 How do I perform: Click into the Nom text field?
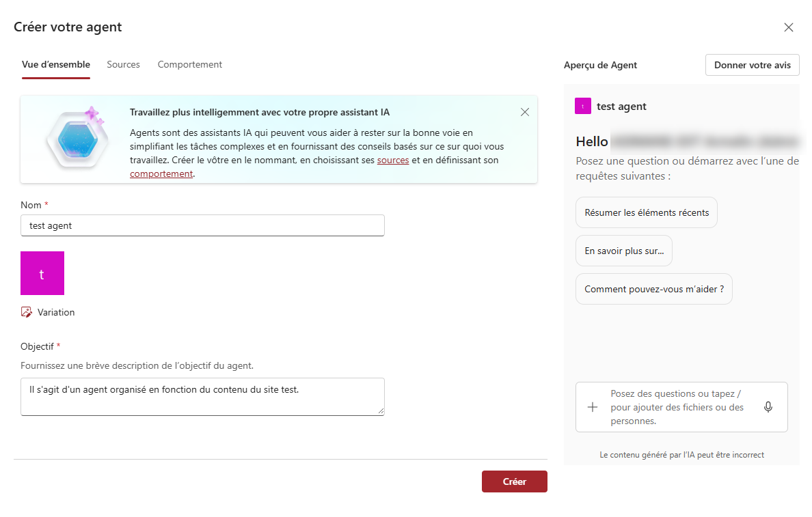[x=202, y=225]
